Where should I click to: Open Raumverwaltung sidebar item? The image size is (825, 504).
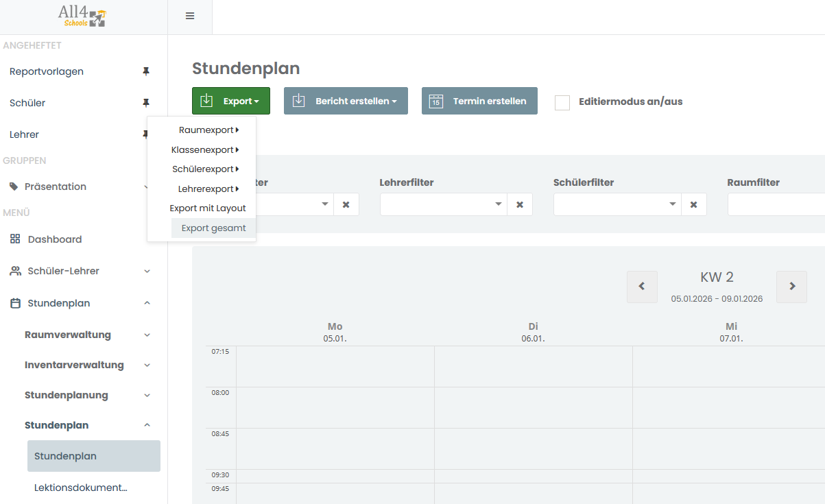[x=68, y=335]
